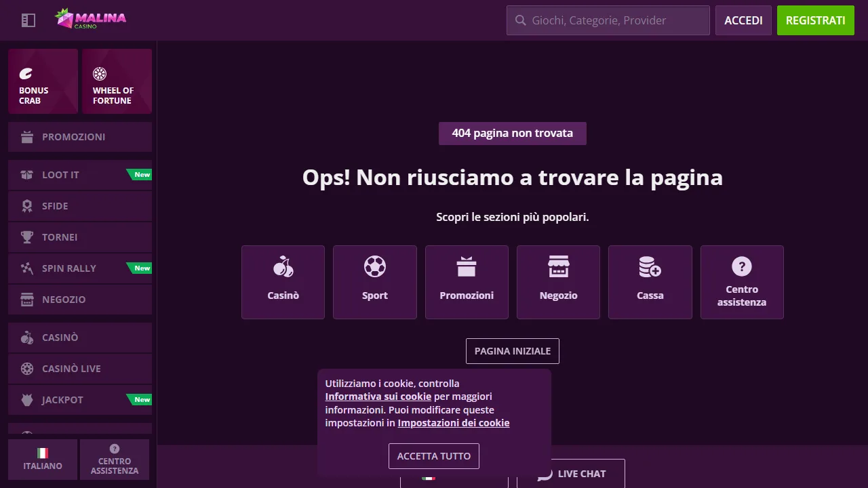Accept cookies with ACCETTA TUTTO
This screenshot has width=868, height=488.
434,456
